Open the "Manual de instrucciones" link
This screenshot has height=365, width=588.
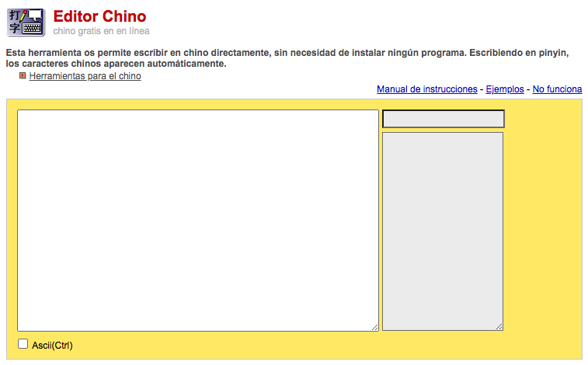click(426, 89)
